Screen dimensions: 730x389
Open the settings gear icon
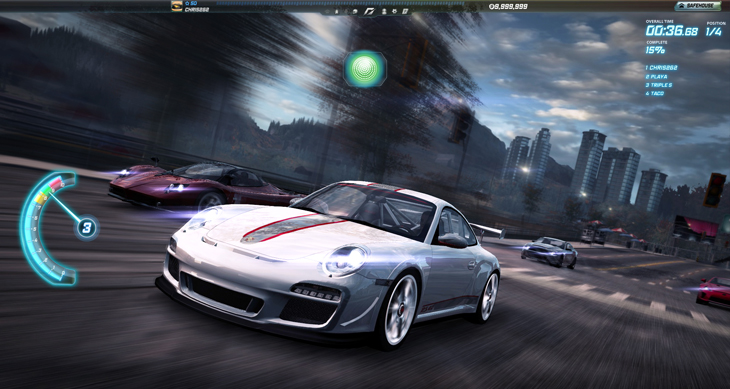pyautogui.click(x=394, y=11)
